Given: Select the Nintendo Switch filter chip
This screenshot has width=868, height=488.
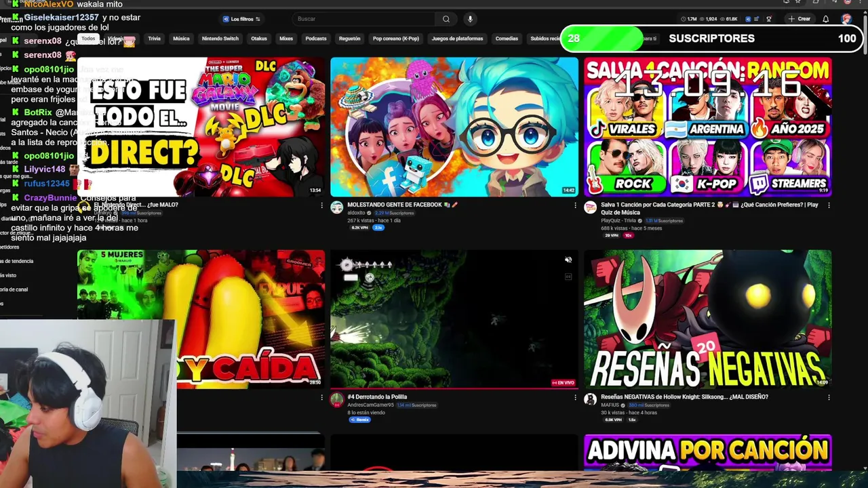Looking at the screenshot, I should coord(220,39).
